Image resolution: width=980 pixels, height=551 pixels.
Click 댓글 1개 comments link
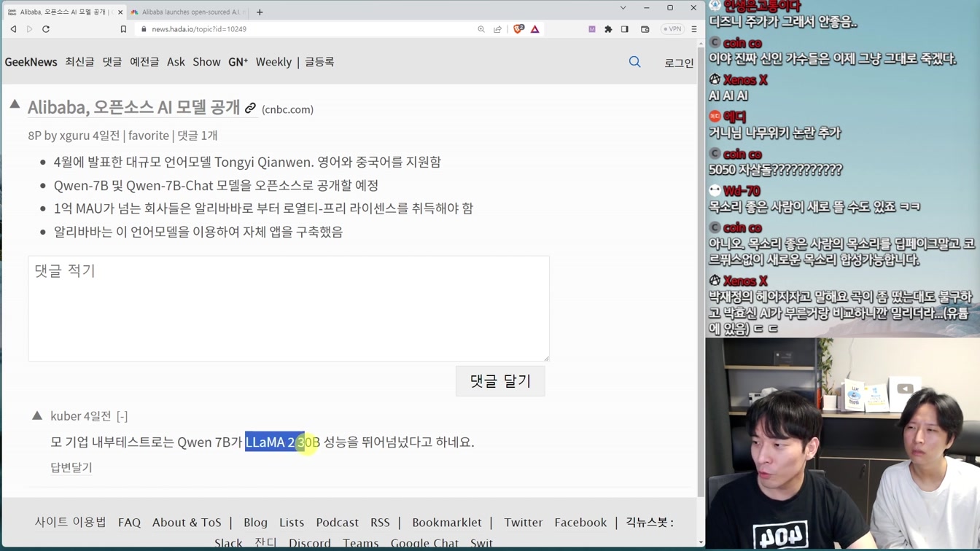[198, 136]
